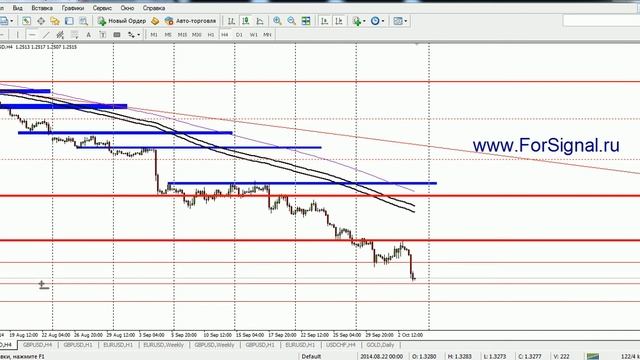
Task: Click the connection status bars icon
Action: click(x=593, y=356)
